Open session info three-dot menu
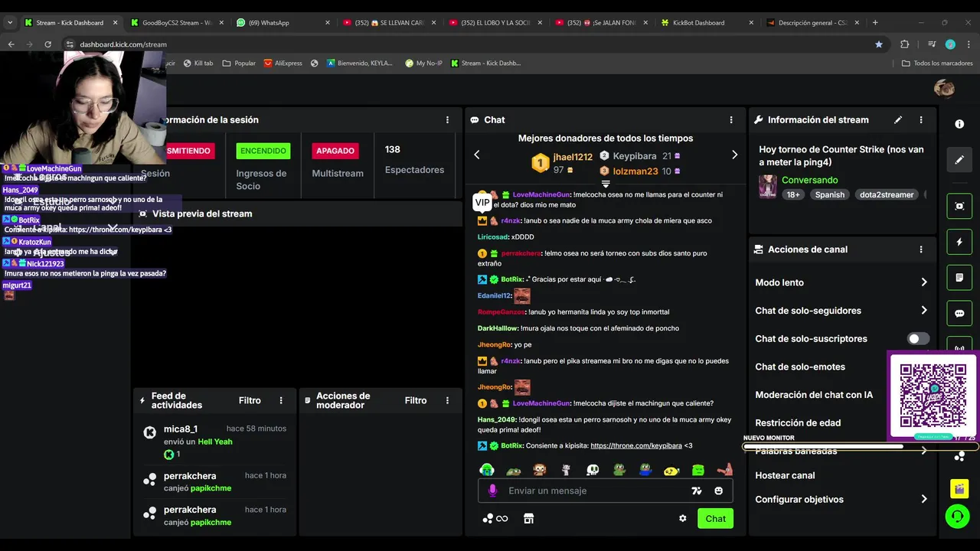This screenshot has height=551, width=980. (x=447, y=120)
